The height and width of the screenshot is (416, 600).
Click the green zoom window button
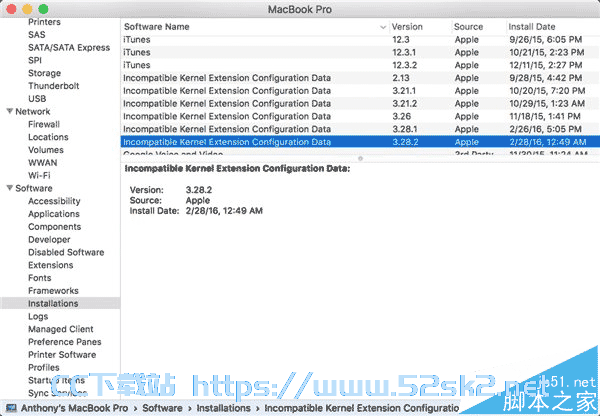click(x=43, y=9)
